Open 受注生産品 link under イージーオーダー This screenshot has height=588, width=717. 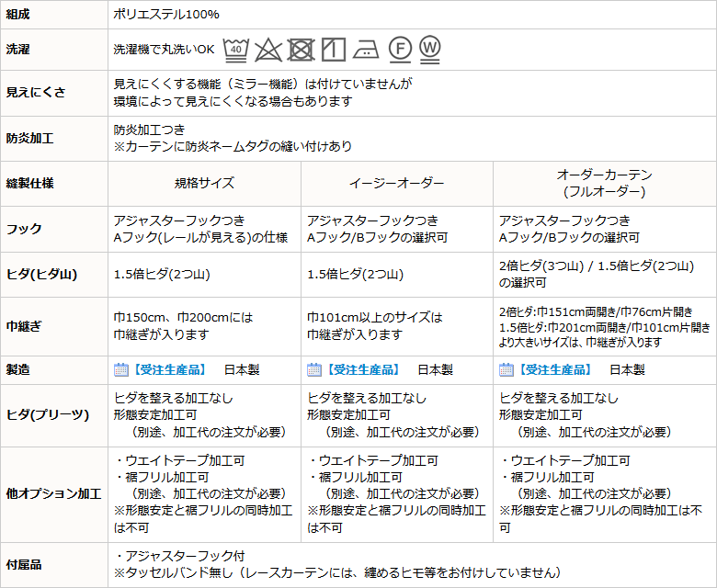coord(362,369)
